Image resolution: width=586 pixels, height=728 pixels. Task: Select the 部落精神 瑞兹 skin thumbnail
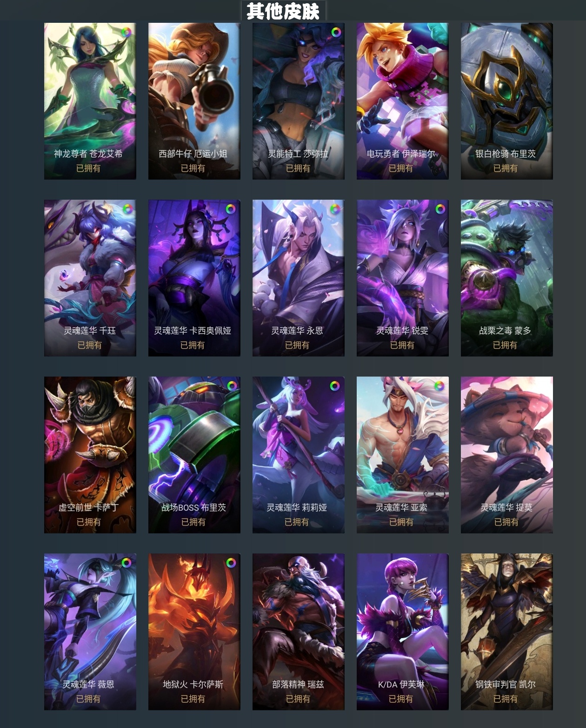(x=299, y=632)
